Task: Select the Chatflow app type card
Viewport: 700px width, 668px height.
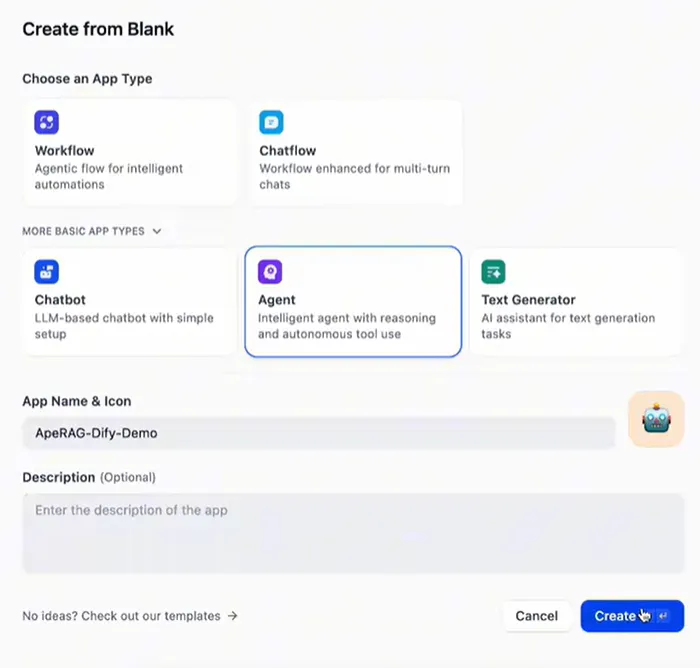Action: (x=354, y=152)
